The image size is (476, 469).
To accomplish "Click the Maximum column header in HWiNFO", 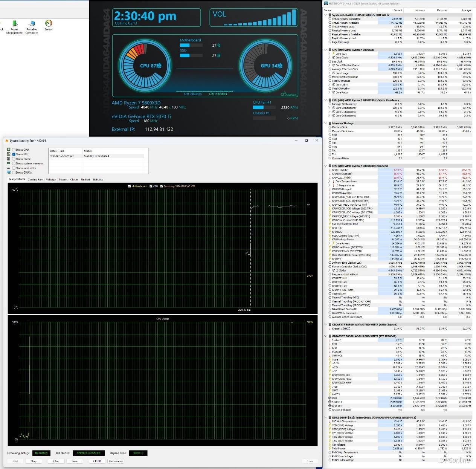I will (442, 10).
